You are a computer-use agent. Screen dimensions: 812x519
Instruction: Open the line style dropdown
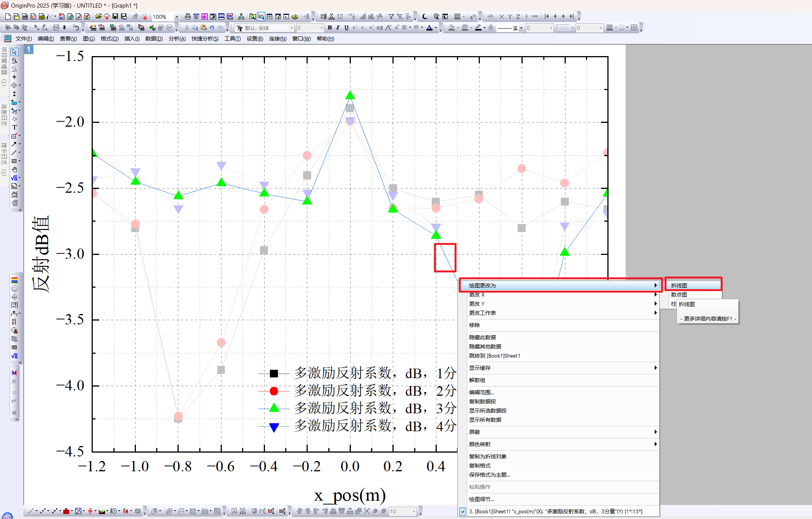click(521, 28)
